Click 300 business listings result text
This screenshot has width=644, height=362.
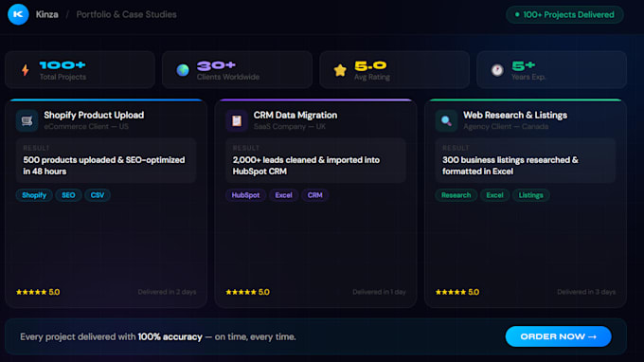[x=510, y=166]
